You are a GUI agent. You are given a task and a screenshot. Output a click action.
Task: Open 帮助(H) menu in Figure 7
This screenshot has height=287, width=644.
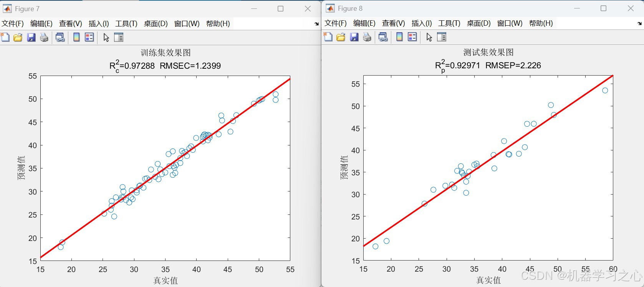click(218, 23)
